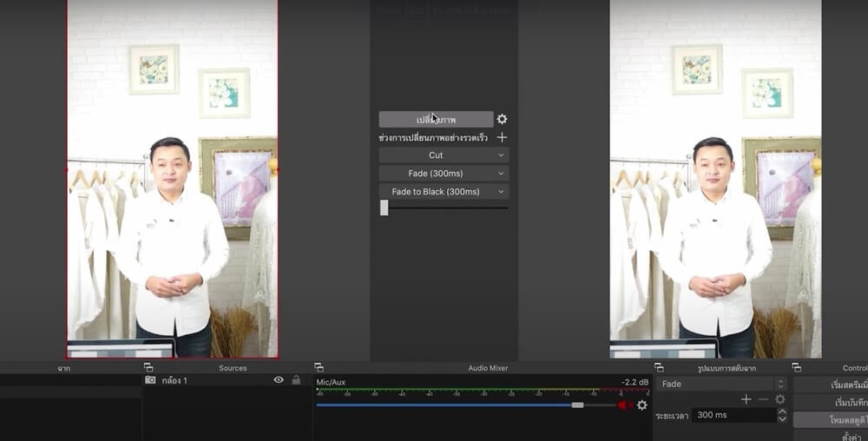Click the camera icon of กล้อง 1
The image size is (868, 441).
click(x=150, y=380)
